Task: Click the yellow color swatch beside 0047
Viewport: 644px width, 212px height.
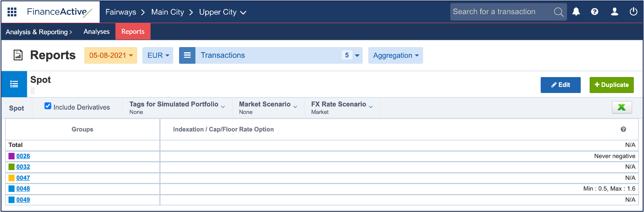Action: pos(12,178)
